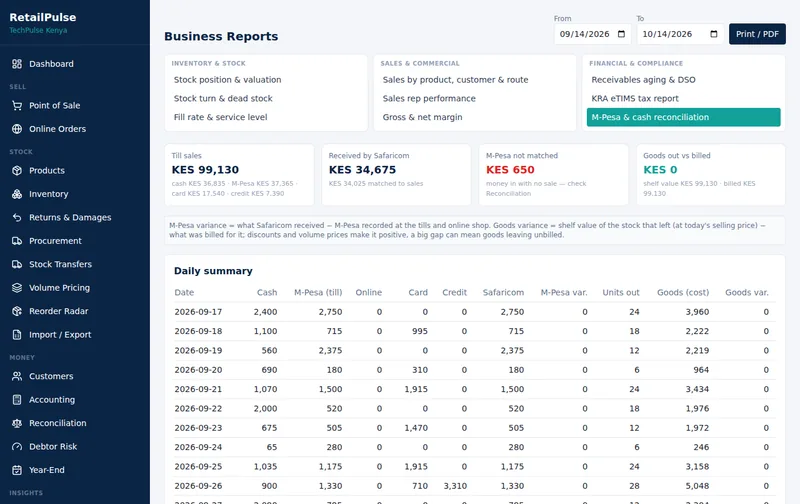
Task: Click the Goods (cost) column header
Action: [x=683, y=292]
